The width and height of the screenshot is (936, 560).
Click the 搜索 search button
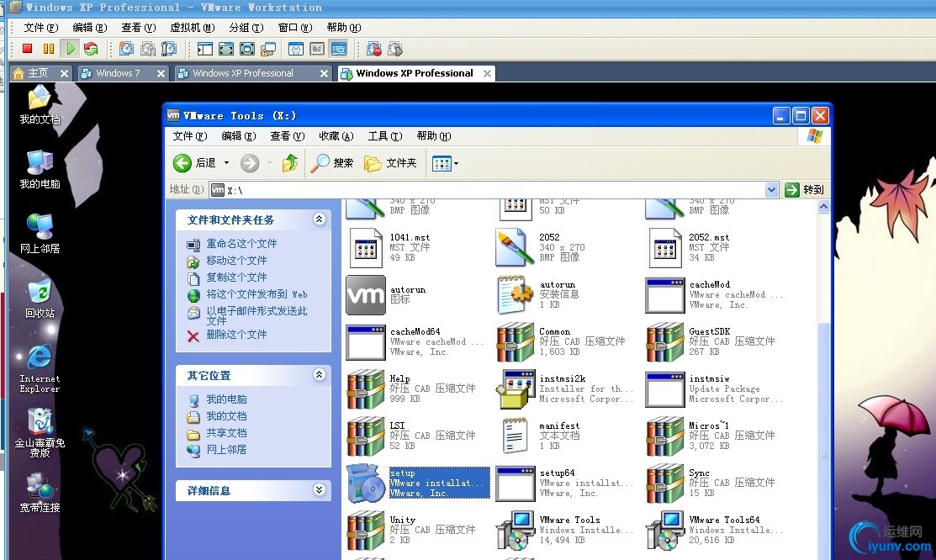[x=333, y=163]
